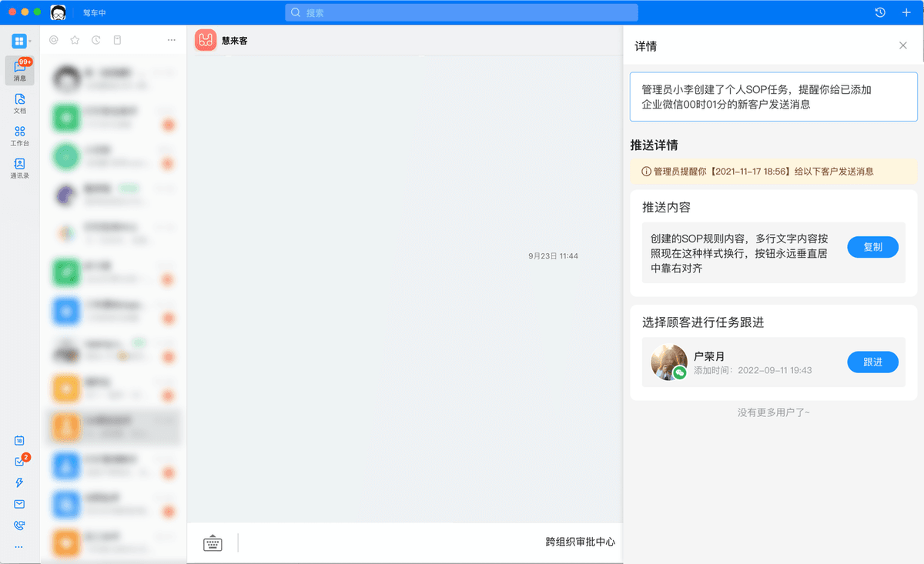Click the 9月23日 11:44 timestamp

(x=553, y=255)
